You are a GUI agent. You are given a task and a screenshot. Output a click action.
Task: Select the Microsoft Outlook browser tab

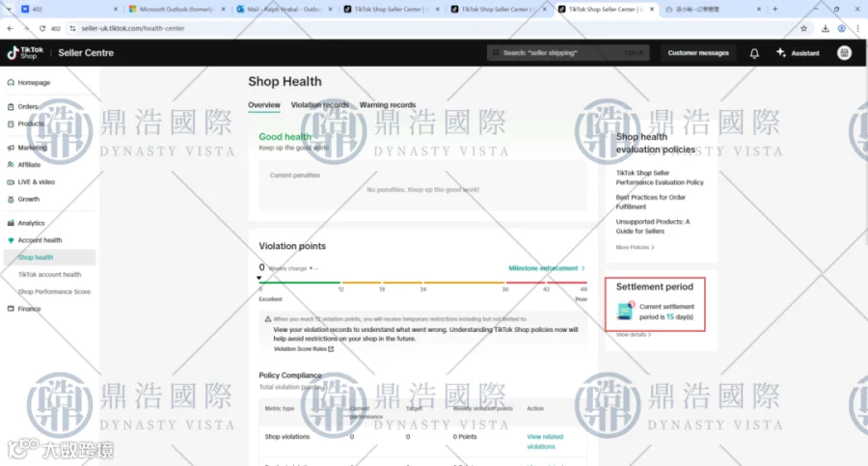(x=176, y=9)
